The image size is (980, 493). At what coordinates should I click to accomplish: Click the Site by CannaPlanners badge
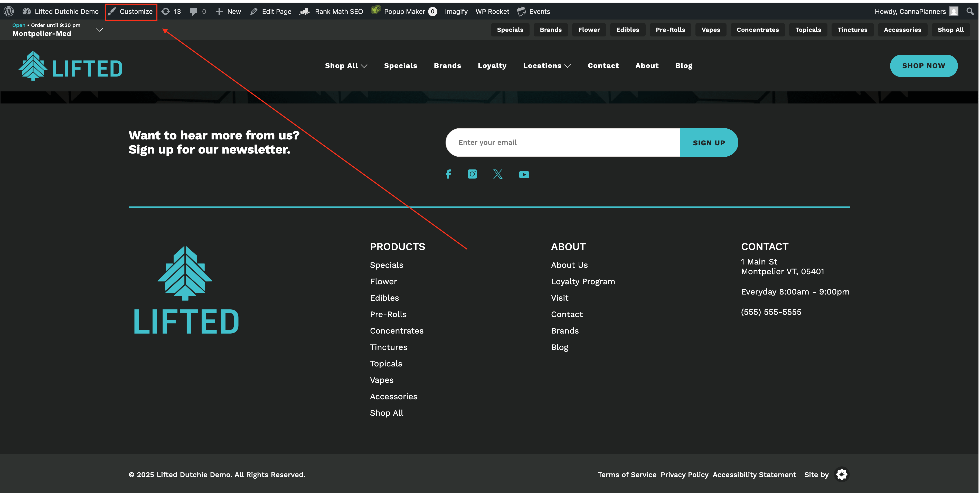tap(842, 474)
